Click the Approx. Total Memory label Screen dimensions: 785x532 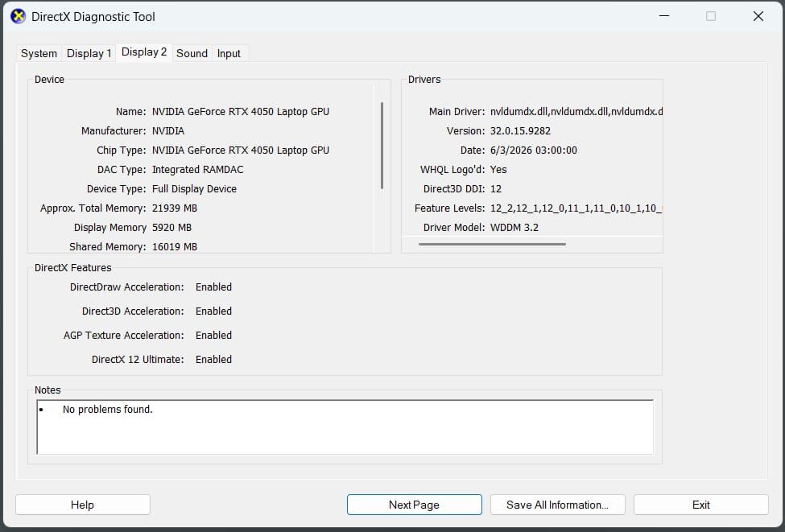point(93,208)
